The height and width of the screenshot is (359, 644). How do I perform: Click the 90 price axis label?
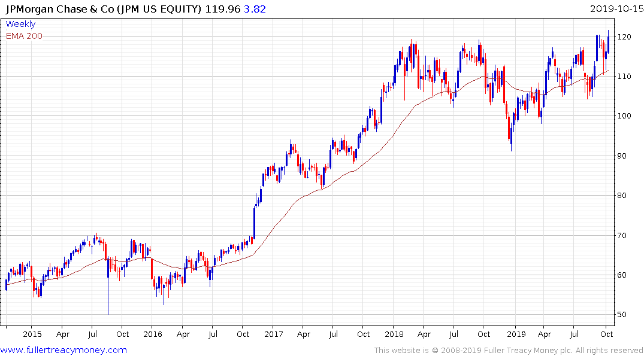pos(622,156)
